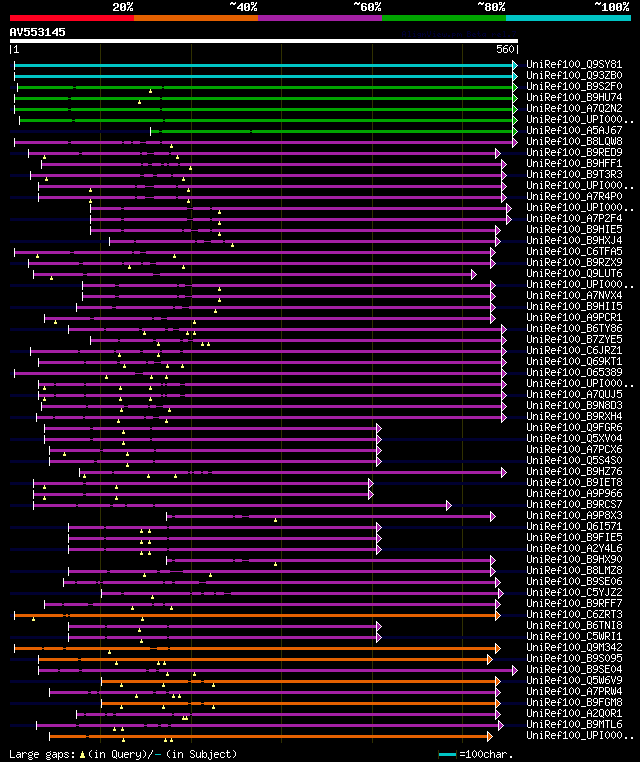The width and height of the screenshot is (640, 762).
Task: Click hit label UniRef100_B9T3R3
Action: (x=574, y=174)
